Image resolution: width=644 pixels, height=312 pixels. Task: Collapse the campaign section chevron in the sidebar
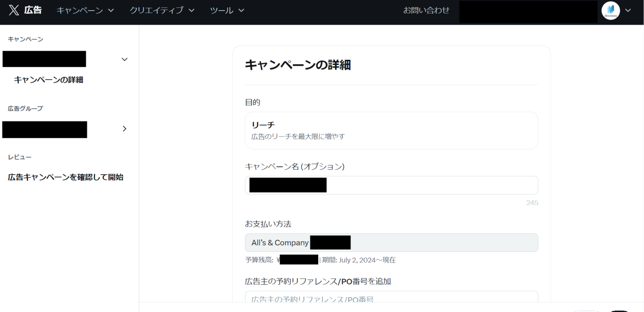click(x=125, y=59)
